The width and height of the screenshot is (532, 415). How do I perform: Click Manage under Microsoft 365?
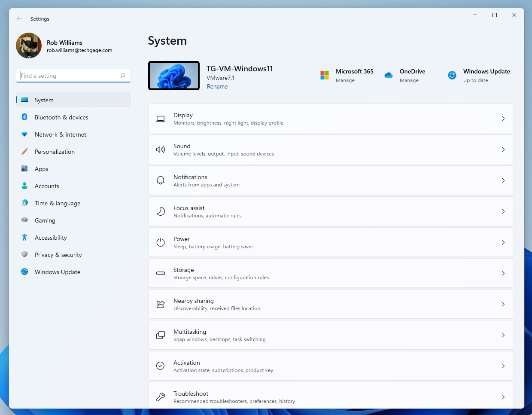[345, 80]
